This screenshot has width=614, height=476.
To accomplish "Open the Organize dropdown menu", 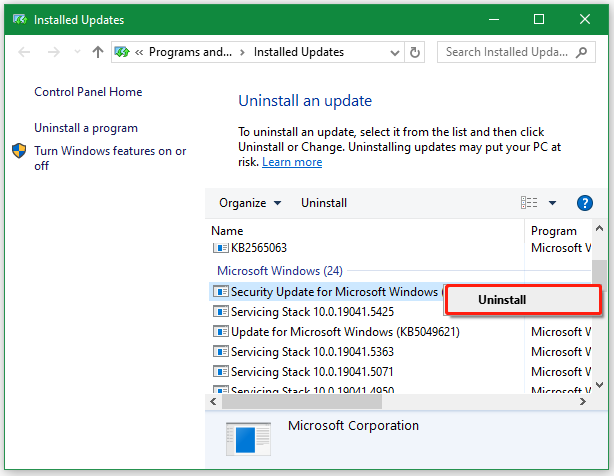I will (250, 203).
